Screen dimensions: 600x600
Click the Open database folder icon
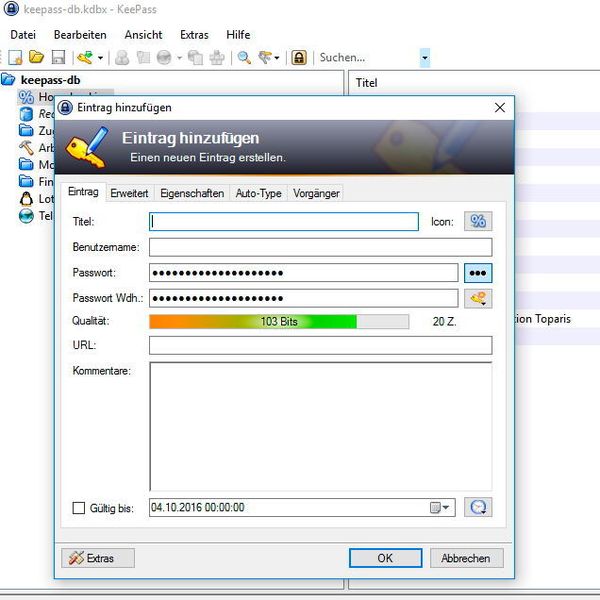(x=36, y=57)
